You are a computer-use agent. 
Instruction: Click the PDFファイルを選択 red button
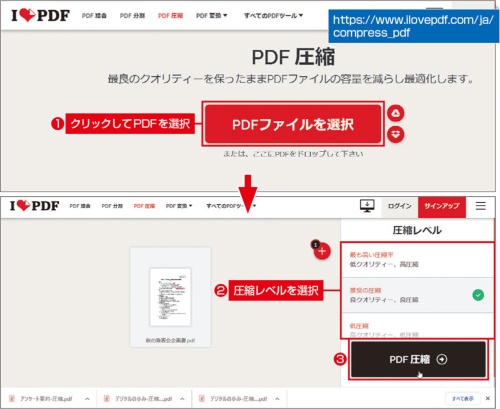293,124
